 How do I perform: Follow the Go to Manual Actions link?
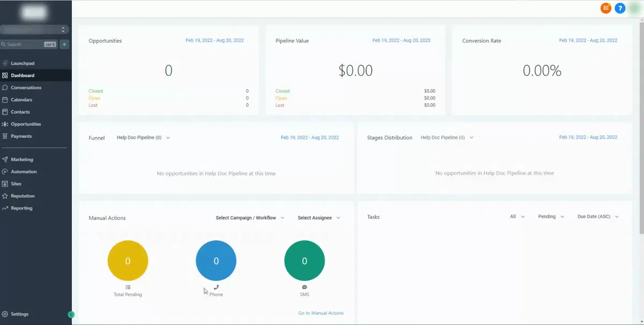pyautogui.click(x=321, y=313)
